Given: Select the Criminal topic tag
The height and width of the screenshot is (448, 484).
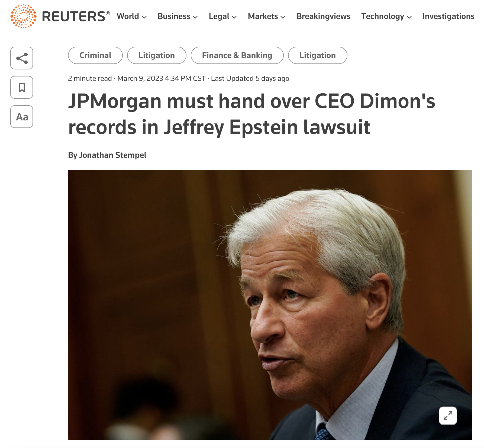Looking at the screenshot, I should click(x=95, y=55).
